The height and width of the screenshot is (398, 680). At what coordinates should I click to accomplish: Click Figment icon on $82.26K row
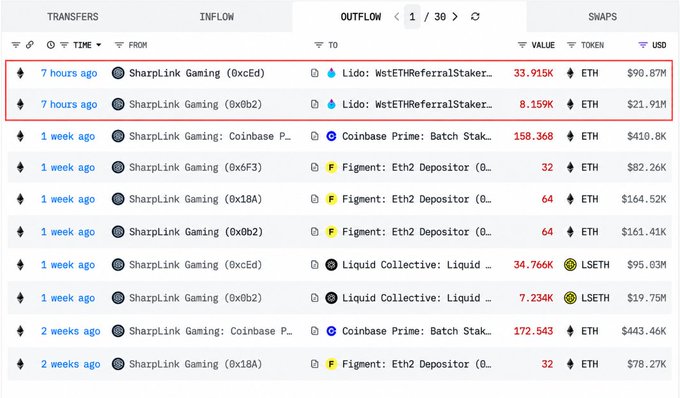click(x=331, y=167)
